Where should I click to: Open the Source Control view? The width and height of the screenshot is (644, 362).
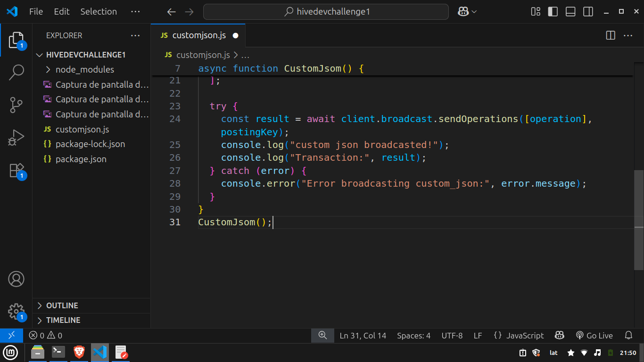16,105
